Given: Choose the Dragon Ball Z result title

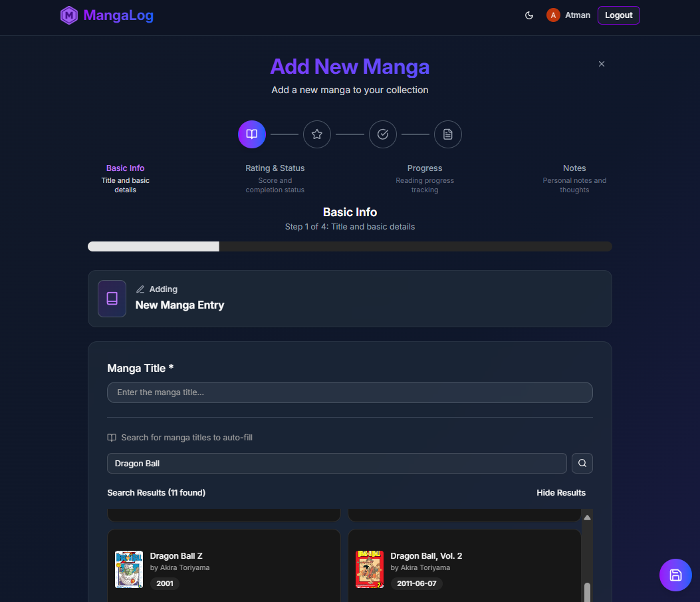Looking at the screenshot, I should 176,556.
